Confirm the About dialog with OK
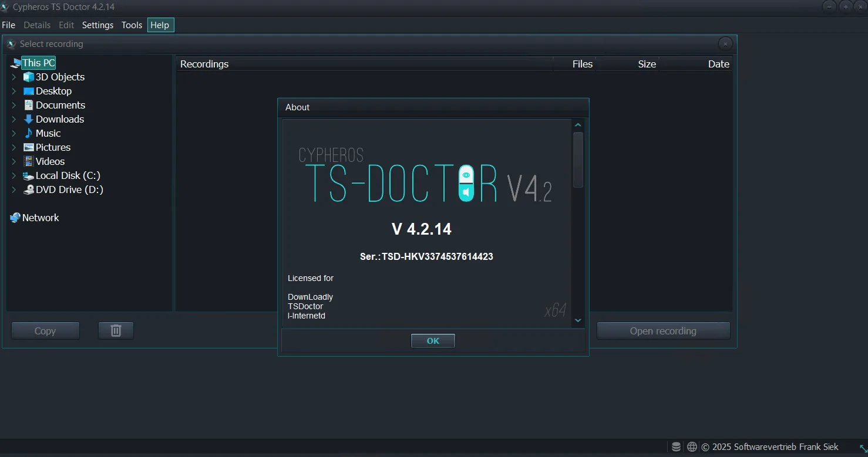868x457 pixels. pos(433,341)
